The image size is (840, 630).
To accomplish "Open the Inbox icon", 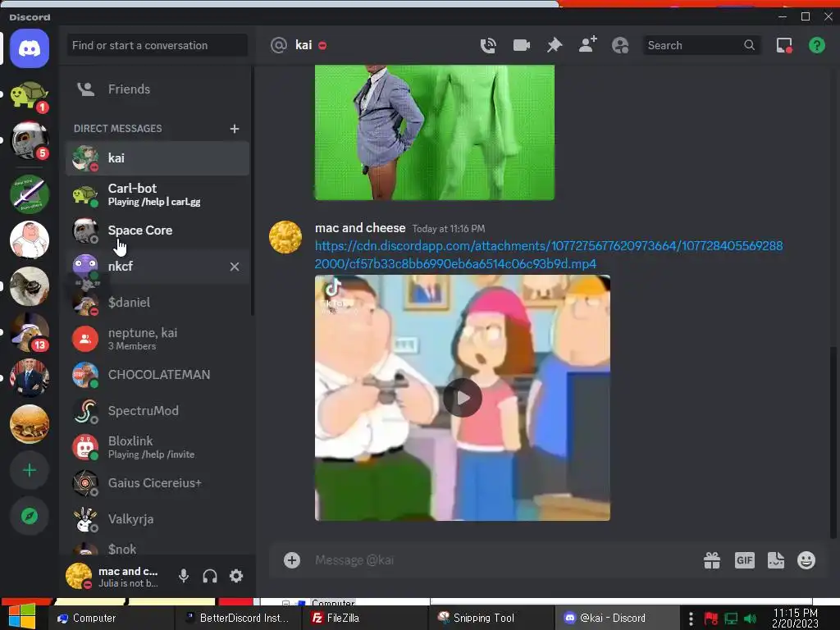I will click(784, 46).
